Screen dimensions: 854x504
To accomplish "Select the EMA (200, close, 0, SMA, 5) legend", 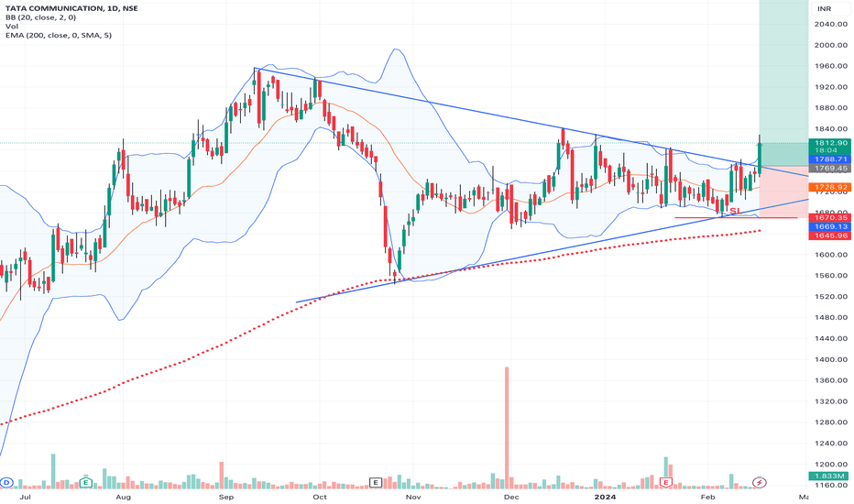I will [x=59, y=36].
